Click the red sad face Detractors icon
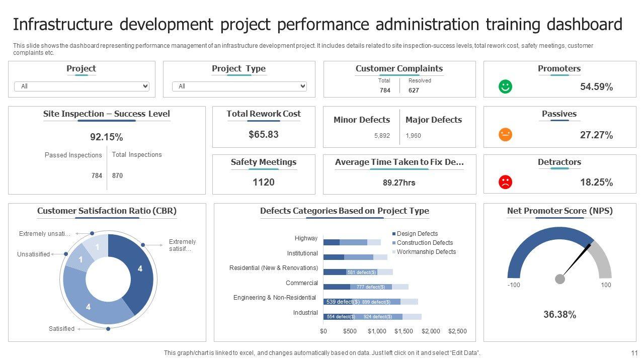 505,182
